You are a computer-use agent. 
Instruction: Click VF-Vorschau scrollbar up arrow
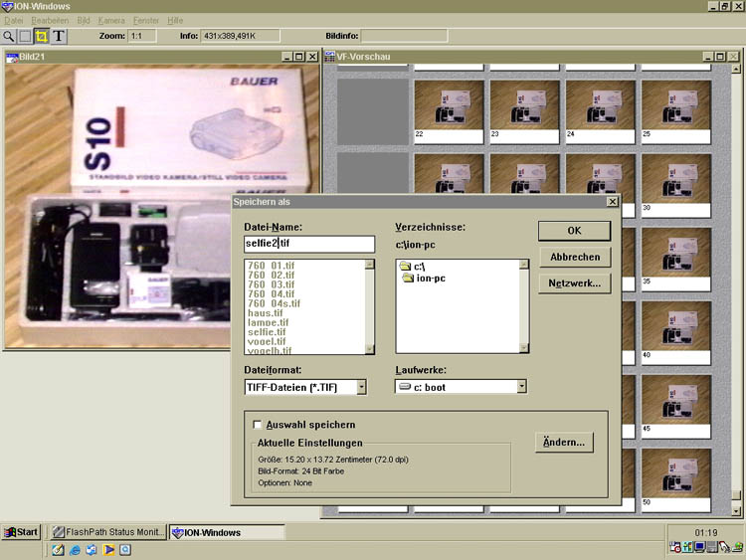736,69
